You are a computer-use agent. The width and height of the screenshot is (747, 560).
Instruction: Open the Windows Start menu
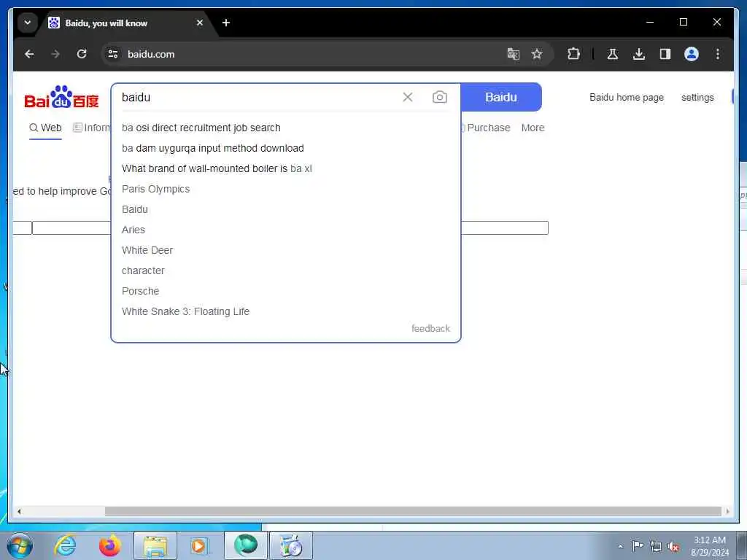(20, 545)
